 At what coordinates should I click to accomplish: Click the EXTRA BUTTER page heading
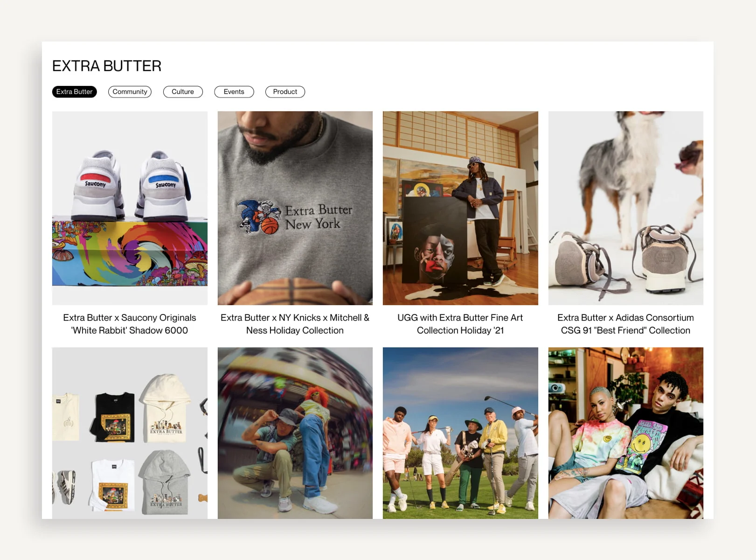click(107, 66)
